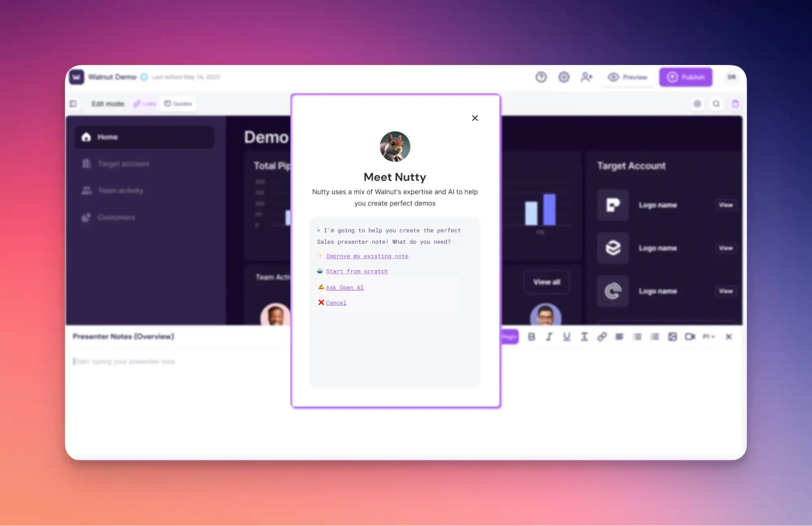Click the numbered list formatting icon
The width and height of the screenshot is (812, 526).
pyautogui.click(x=655, y=337)
